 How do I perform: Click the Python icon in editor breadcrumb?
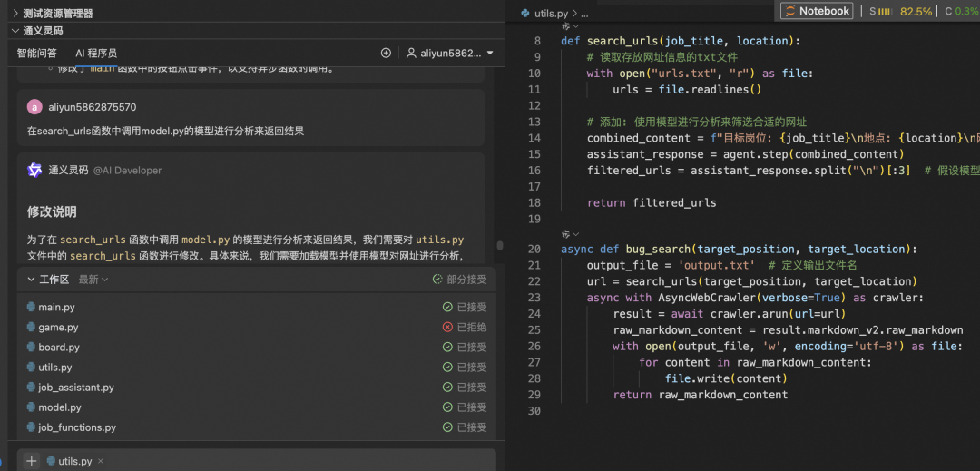(x=526, y=13)
